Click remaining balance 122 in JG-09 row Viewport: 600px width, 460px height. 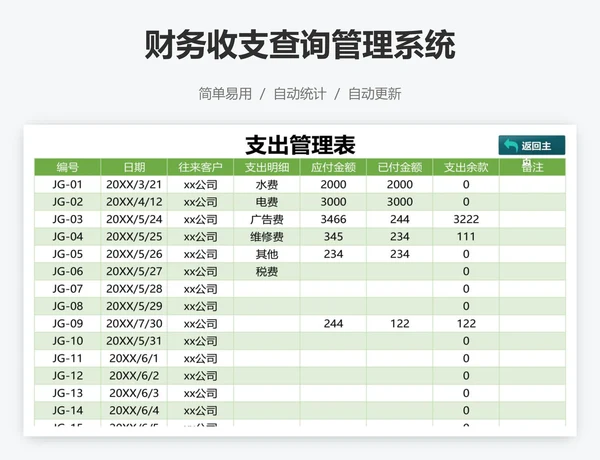(466, 324)
